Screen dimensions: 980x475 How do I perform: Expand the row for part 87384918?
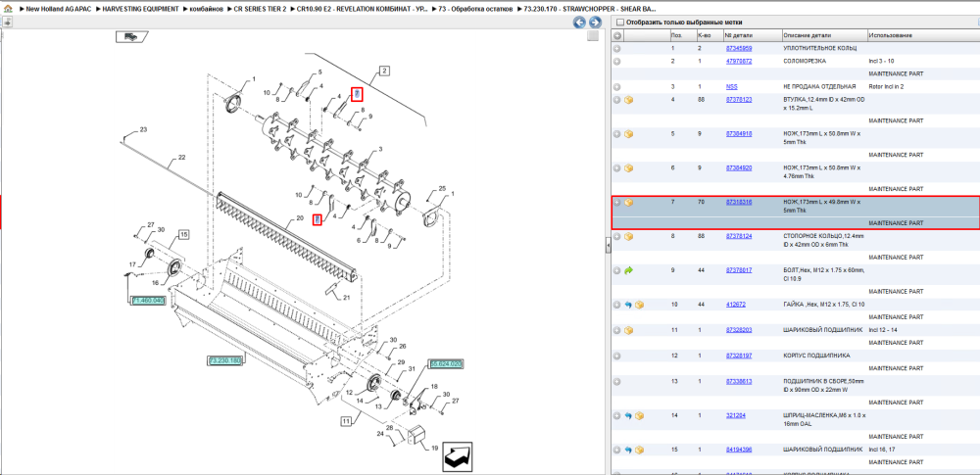point(616,134)
